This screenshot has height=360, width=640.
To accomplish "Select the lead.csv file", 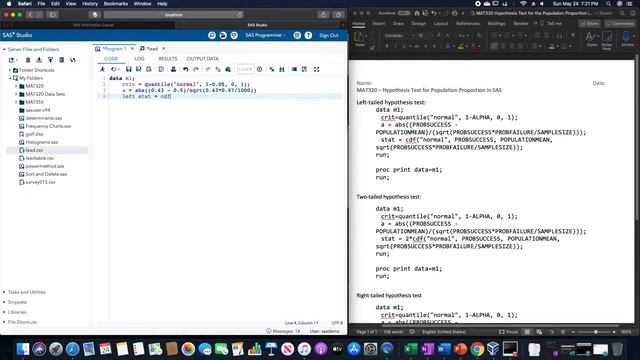I will tap(34, 150).
